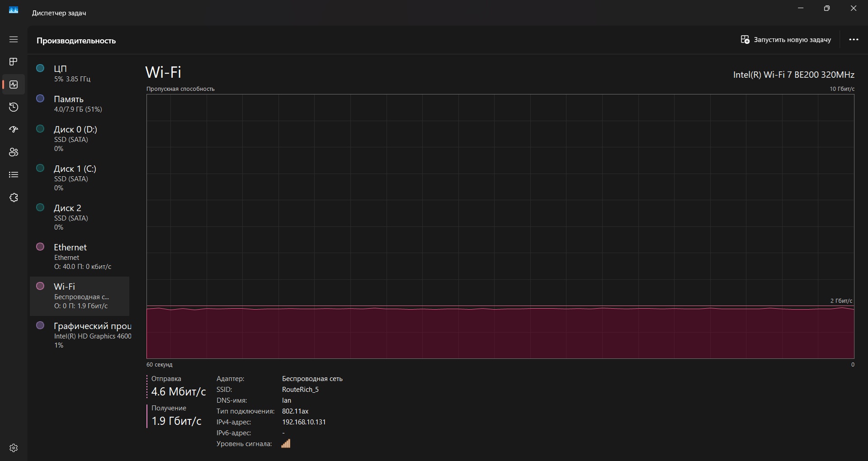This screenshot has height=461, width=868.
Task: Click the Производительность page heading
Action: point(76,41)
